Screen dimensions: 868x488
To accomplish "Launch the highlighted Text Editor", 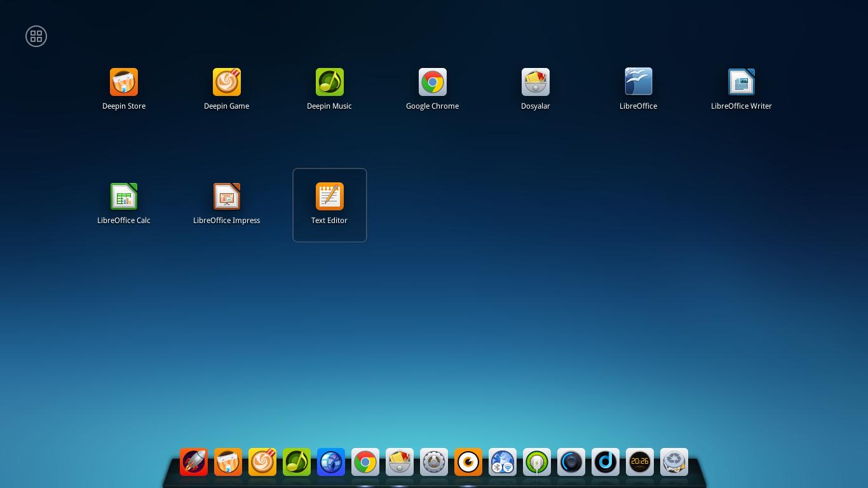I will click(330, 196).
